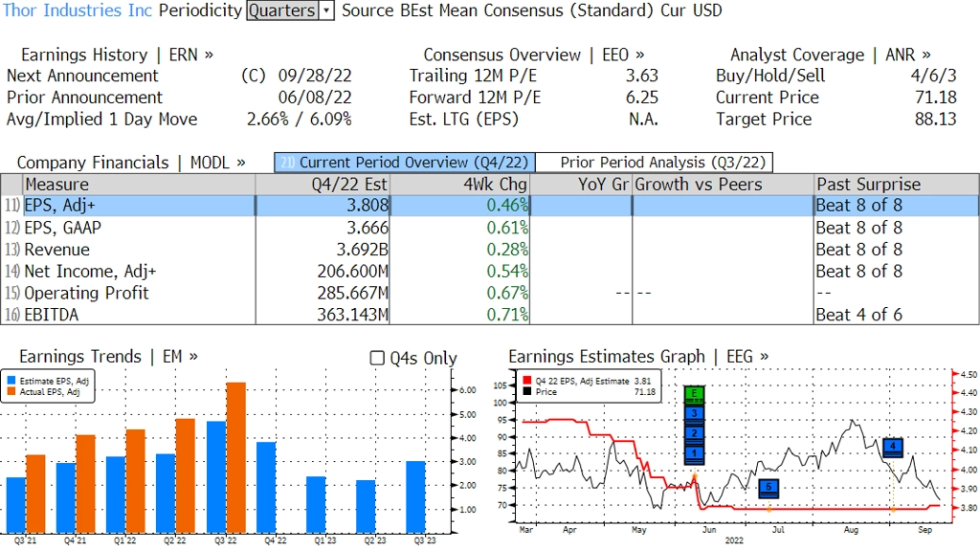Viewport: 980px width, 549px height.
Task: Click the Forward 12M P/E value 6.25
Action: pyautogui.click(x=642, y=98)
